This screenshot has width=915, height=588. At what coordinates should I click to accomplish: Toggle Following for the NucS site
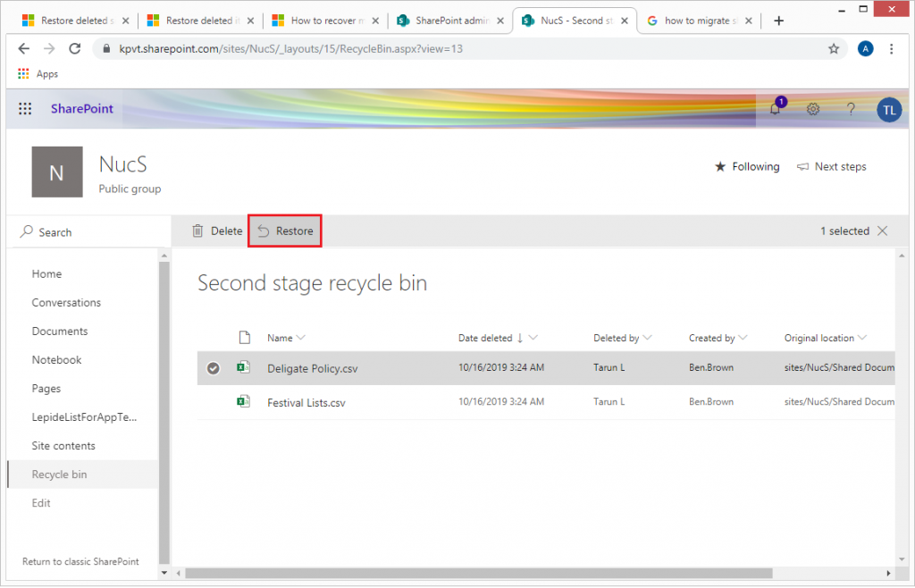[747, 166]
